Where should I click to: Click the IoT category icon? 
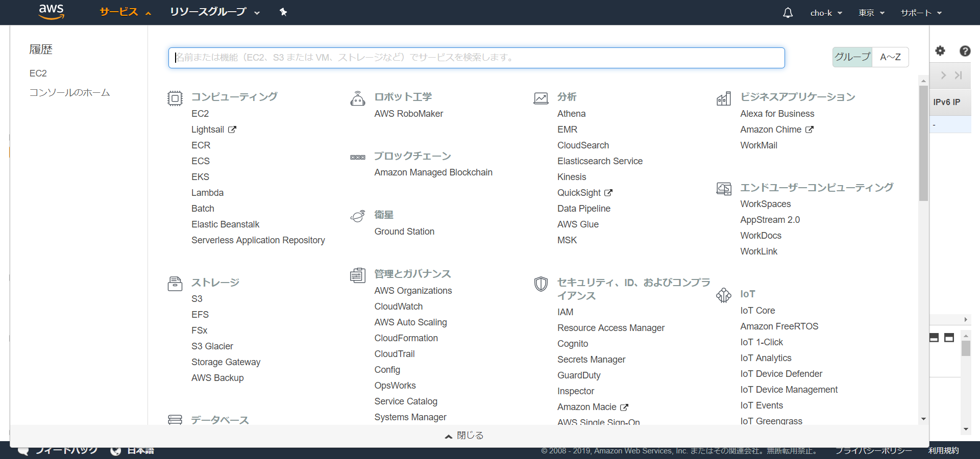pos(723,295)
